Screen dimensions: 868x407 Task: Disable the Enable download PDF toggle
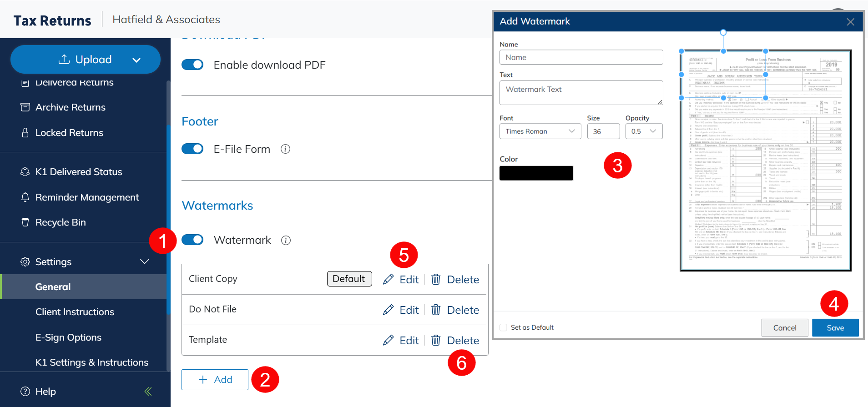[x=192, y=65]
